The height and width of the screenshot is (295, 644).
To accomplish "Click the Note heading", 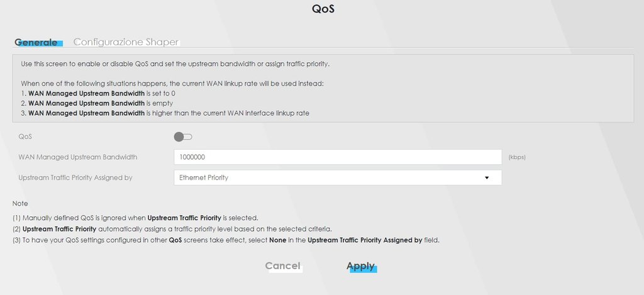I will [20, 204].
